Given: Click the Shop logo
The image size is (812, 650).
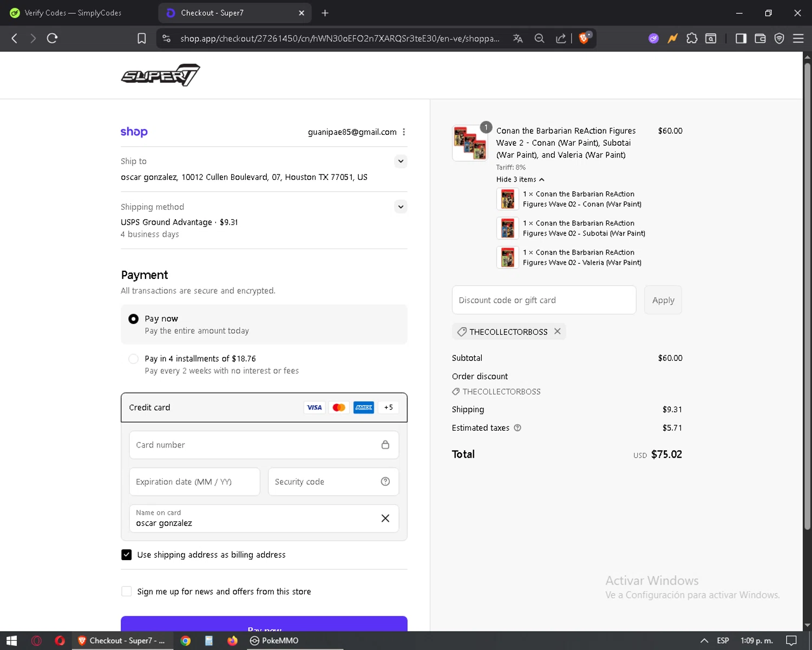Looking at the screenshot, I should pyautogui.click(x=134, y=132).
